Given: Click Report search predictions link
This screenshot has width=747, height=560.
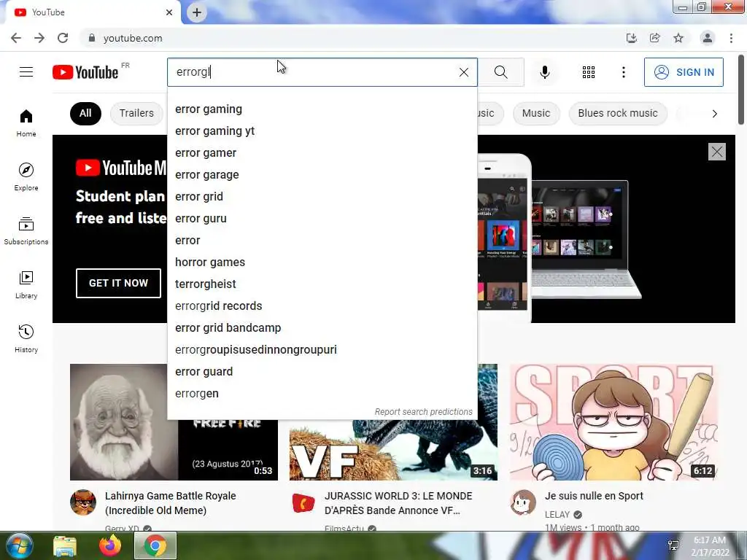Looking at the screenshot, I should click(423, 412).
